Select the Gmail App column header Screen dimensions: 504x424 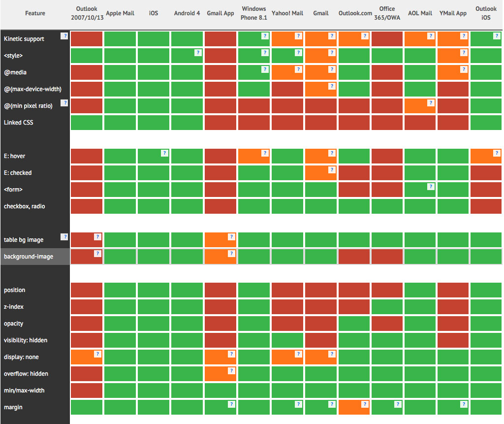pos(220,13)
